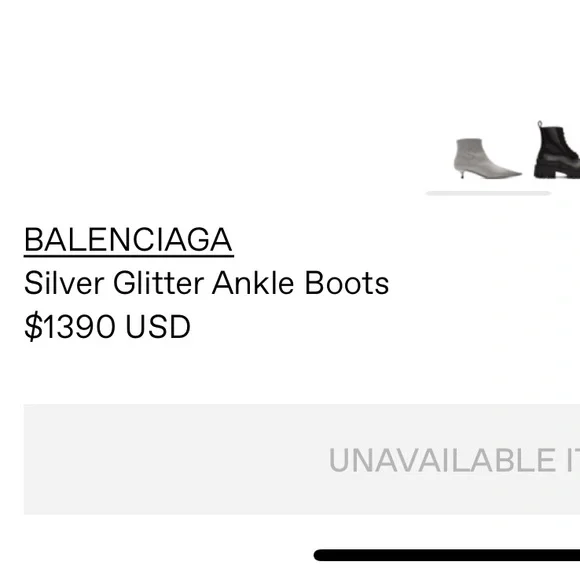The image size is (580, 580).
Task: Tap the kitten heel of silver boot
Action: (x=463, y=173)
